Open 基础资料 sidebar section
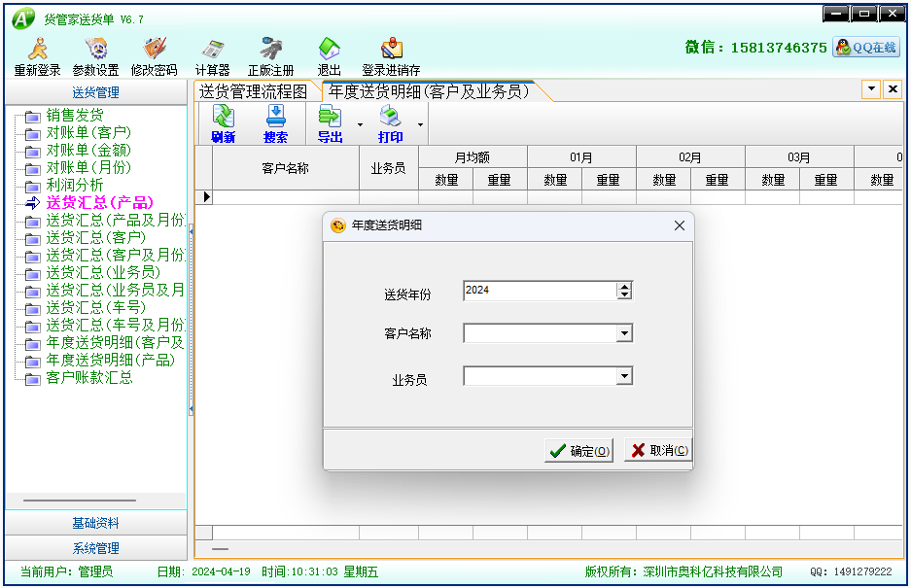911x588 pixels. pos(95,523)
